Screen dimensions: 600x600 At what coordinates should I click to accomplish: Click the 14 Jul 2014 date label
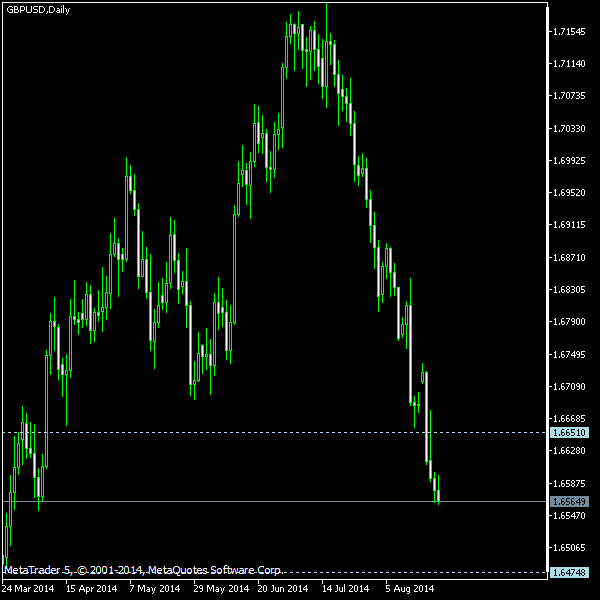345,589
